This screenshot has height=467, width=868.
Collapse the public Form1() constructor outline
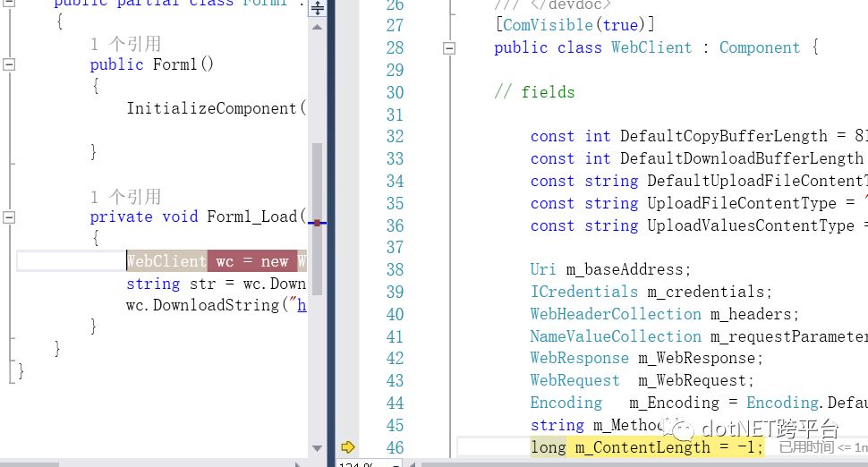click(x=9, y=64)
